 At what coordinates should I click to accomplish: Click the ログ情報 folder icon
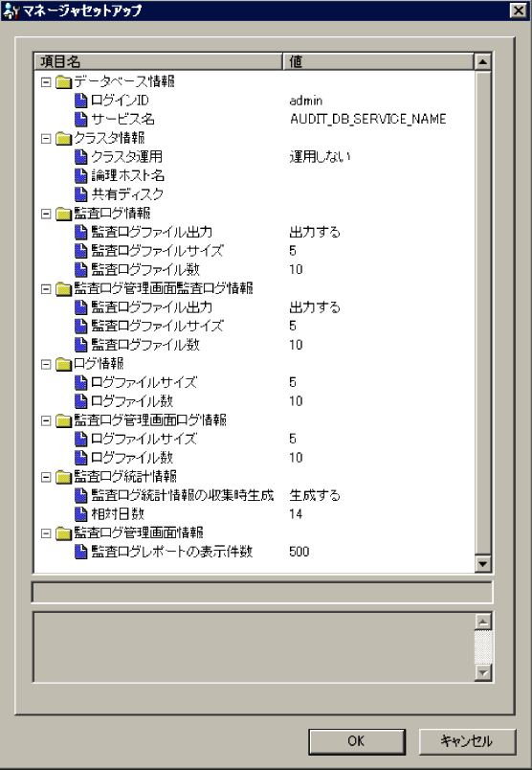(64, 364)
